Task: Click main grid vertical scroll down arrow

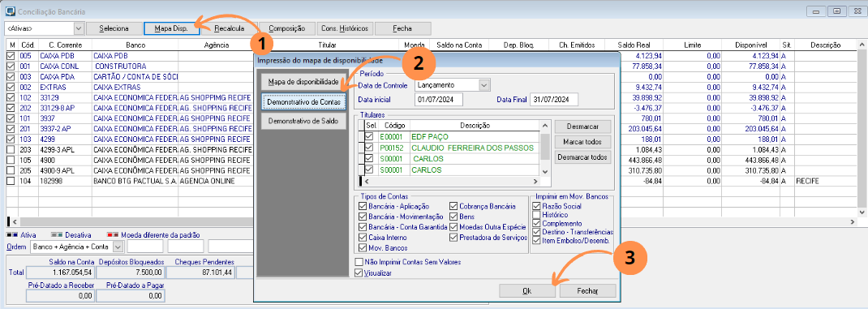Action: [862, 212]
